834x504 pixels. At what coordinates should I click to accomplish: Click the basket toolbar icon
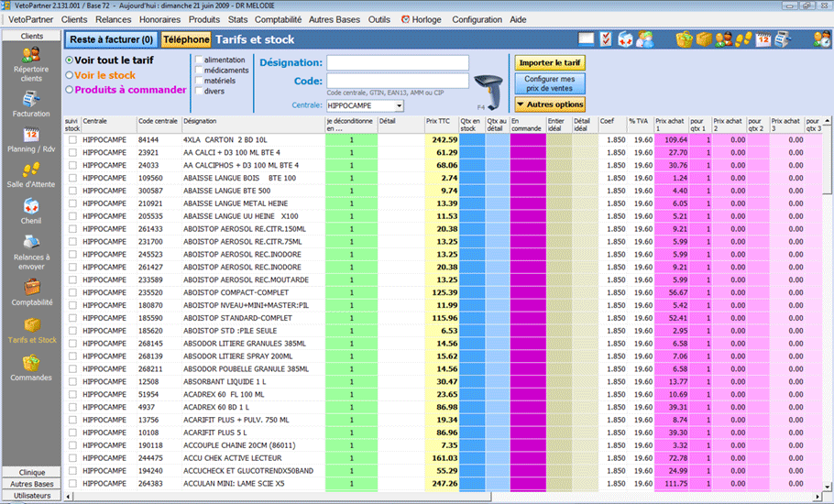(x=685, y=39)
